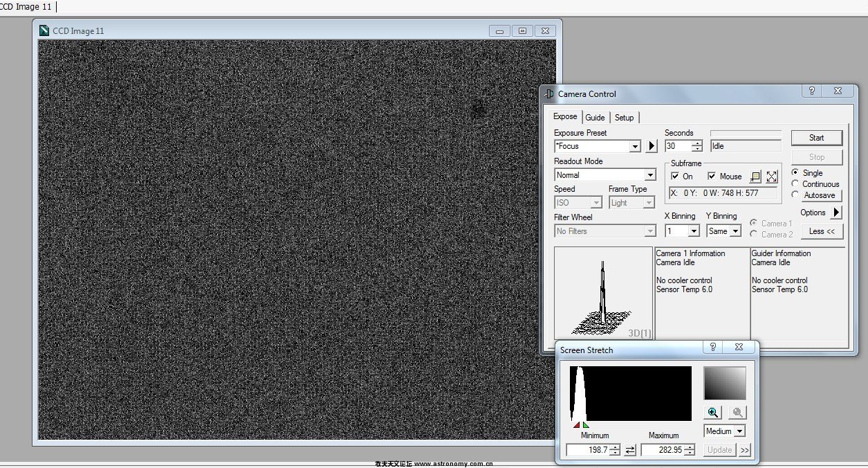Image resolution: width=868 pixels, height=468 pixels.
Task: Click the Screen Stretch help question mark
Action: pos(713,348)
